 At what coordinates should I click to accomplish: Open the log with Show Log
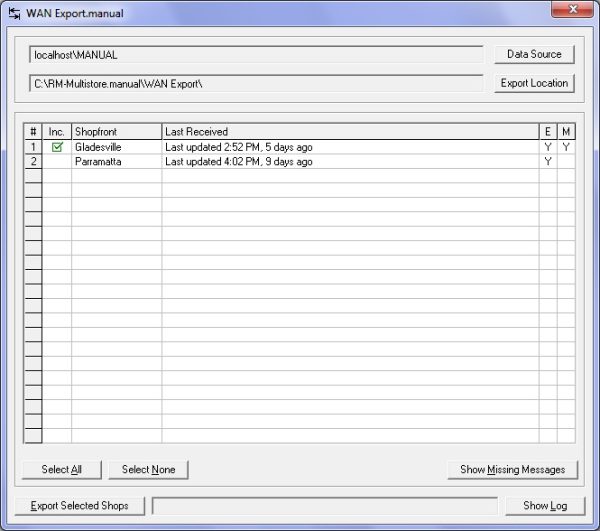(x=545, y=505)
